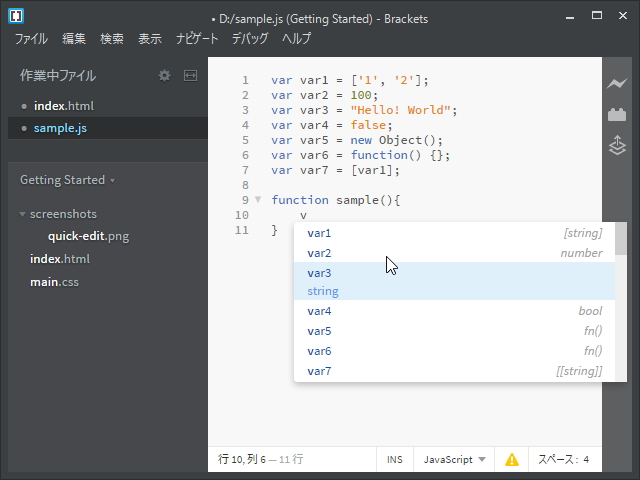Click the Extract layers icon in sidebar
The height and width of the screenshot is (480, 640).
point(617,145)
